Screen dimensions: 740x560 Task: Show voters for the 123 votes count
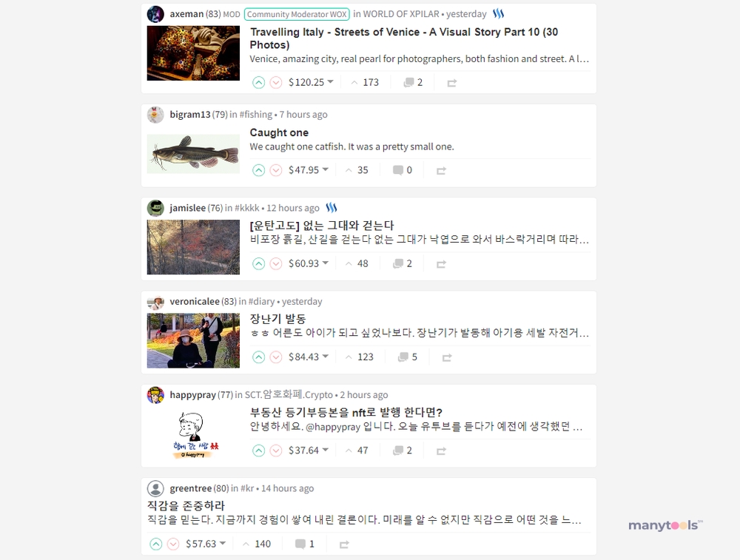(x=360, y=357)
